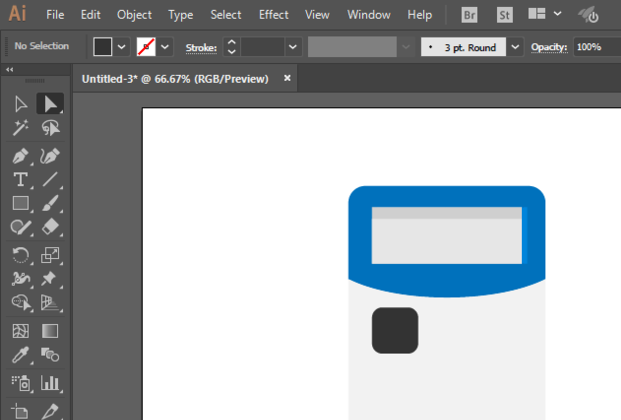Activate the Artboard tool

click(x=21, y=410)
